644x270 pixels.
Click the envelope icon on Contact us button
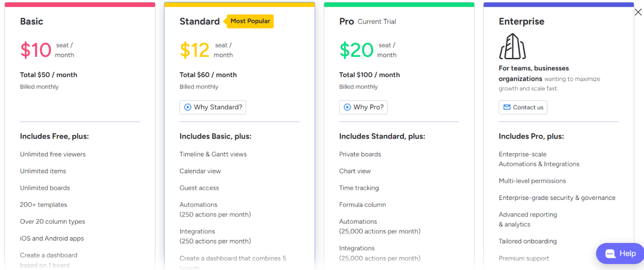pyautogui.click(x=507, y=107)
